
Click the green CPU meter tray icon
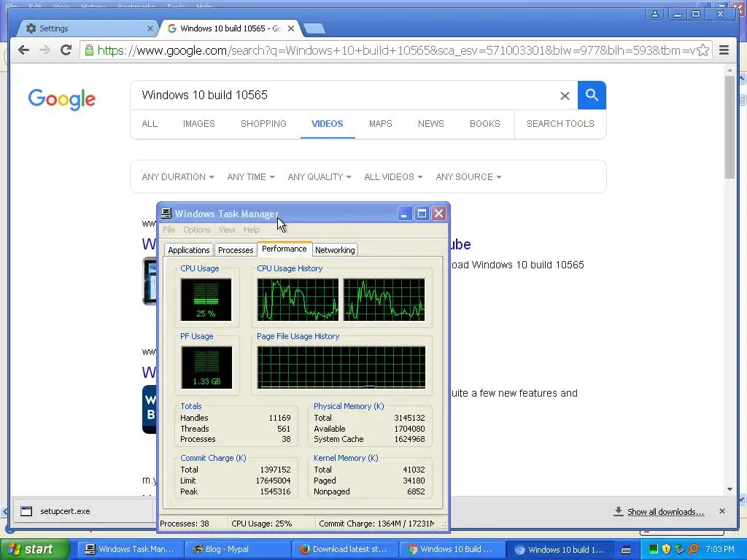pos(653,550)
